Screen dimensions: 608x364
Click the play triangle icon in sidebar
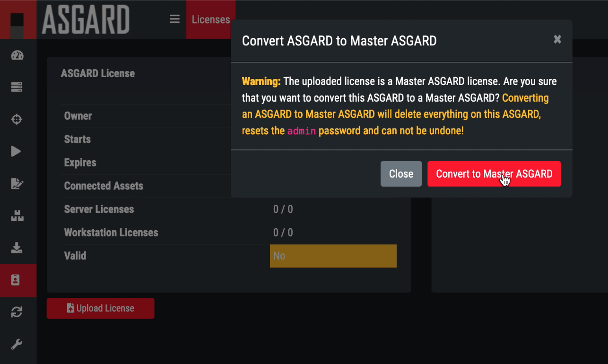pyautogui.click(x=16, y=151)
